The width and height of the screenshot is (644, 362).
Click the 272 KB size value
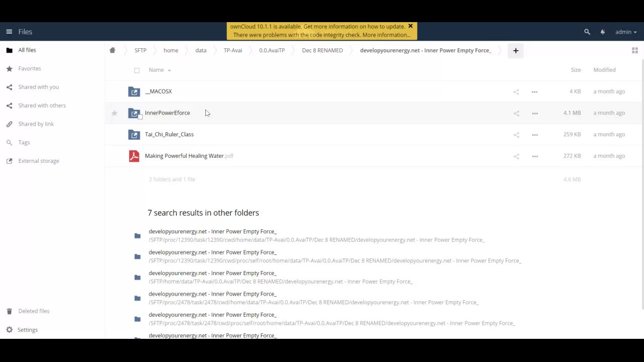point(572,156)
